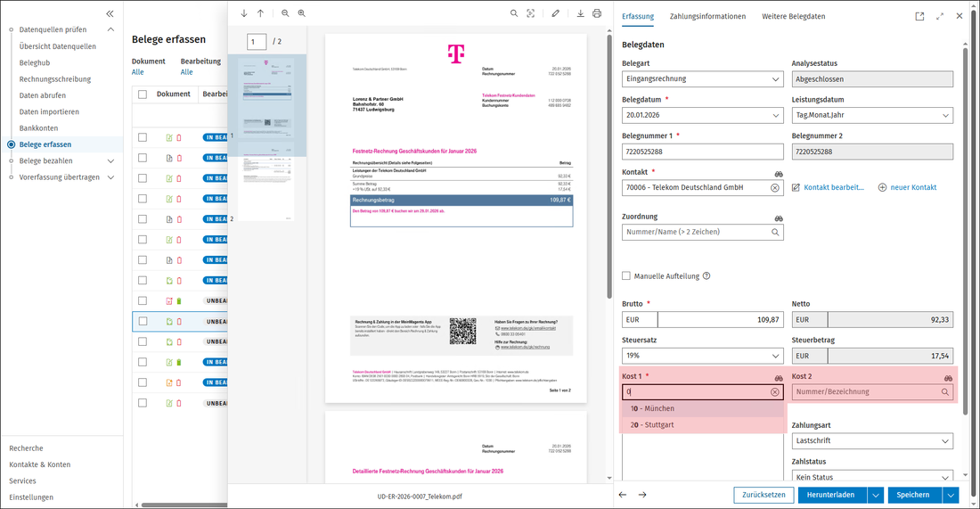
Task: Print the document via printer icon
Action: (597, 13)
